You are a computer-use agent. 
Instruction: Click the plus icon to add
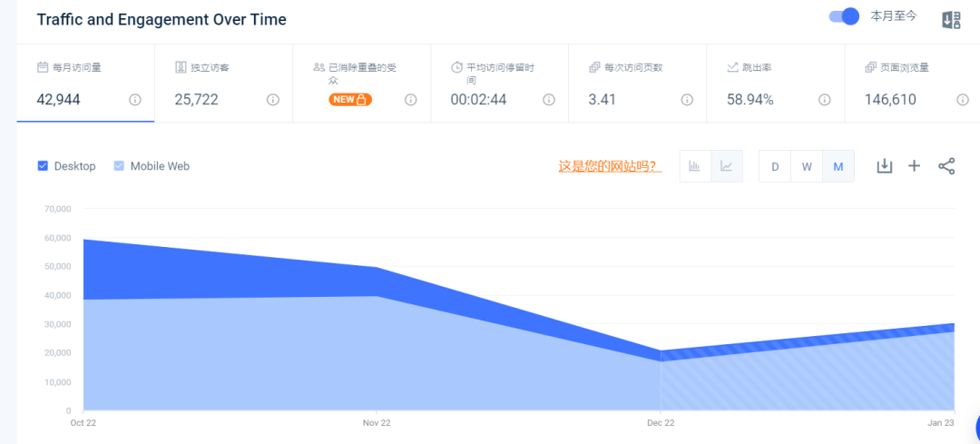pyautogui.click(x=915, y=166)
